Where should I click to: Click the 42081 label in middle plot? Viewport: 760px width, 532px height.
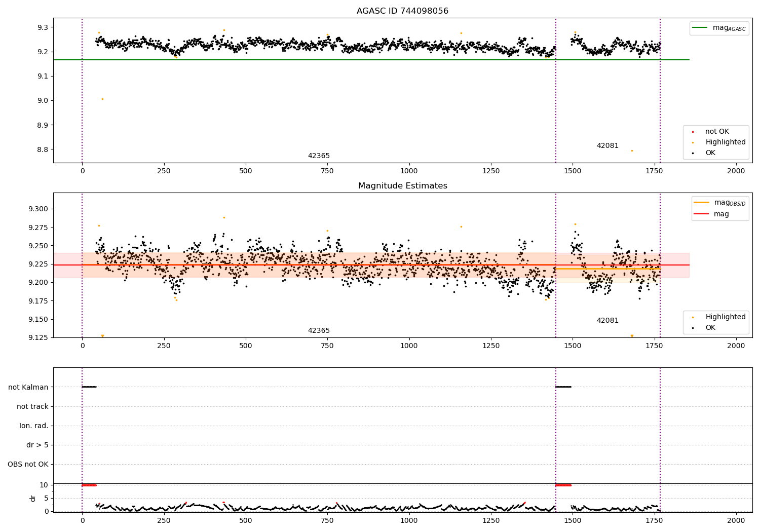click(x=607, y=321)
